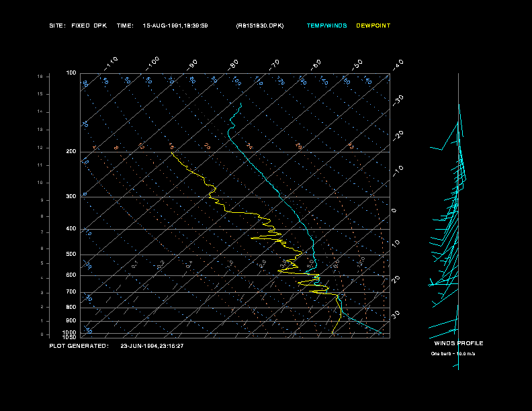Click the 700 pressure level label
This screenshot has height=411, width=532.
[71, 291]
